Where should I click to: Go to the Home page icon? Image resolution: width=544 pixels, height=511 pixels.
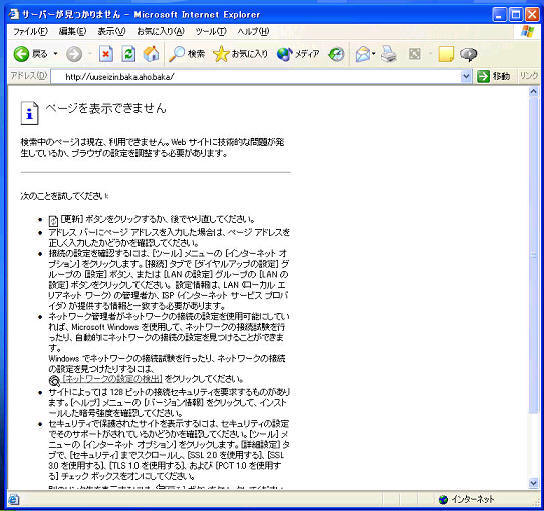tap(151, 54)
